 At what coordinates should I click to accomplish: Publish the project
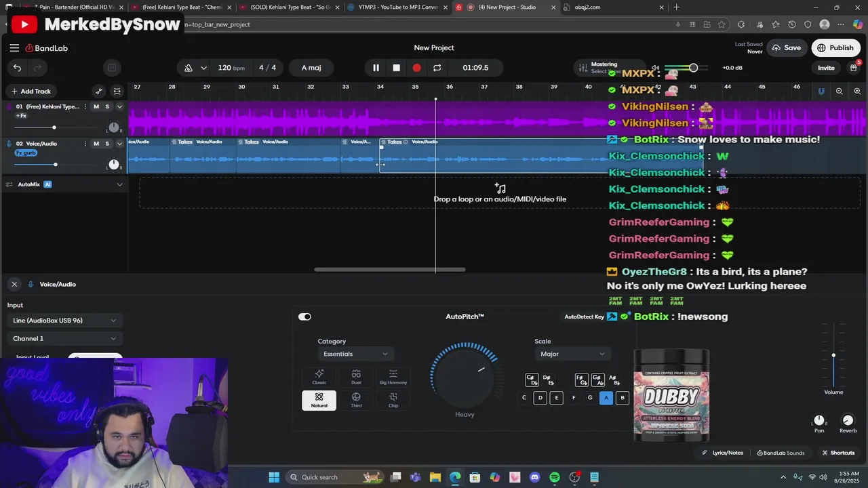(835, 48)
